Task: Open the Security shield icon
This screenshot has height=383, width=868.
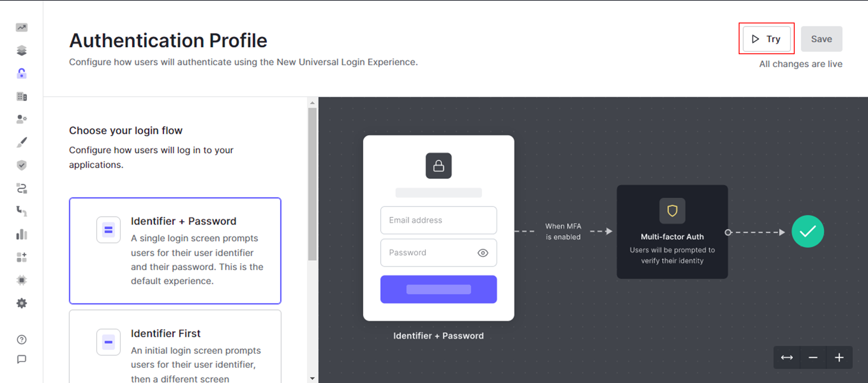Action: (x=22, y=165)
